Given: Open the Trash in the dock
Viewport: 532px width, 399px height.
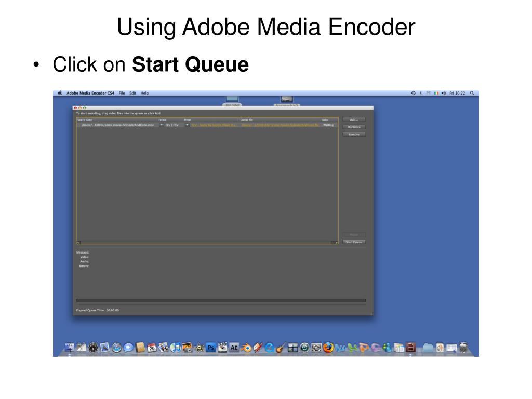Looking at the screenshot, I should [x=463, y=348].
